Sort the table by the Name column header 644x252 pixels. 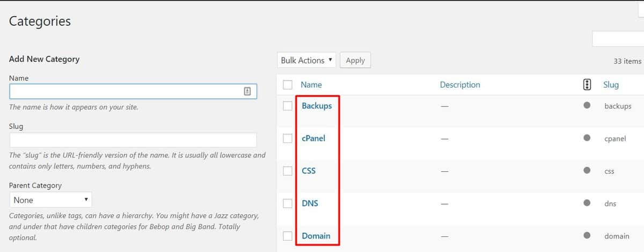[x=311, y=84]
